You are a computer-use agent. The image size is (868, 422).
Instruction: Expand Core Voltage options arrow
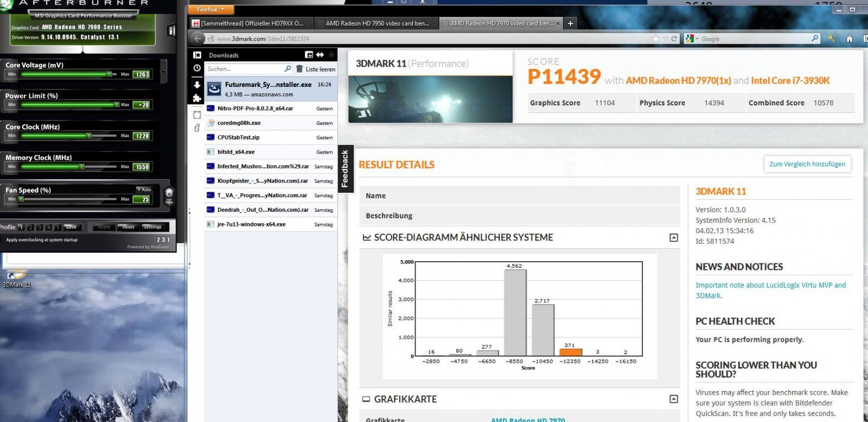(x=163, y=71)
